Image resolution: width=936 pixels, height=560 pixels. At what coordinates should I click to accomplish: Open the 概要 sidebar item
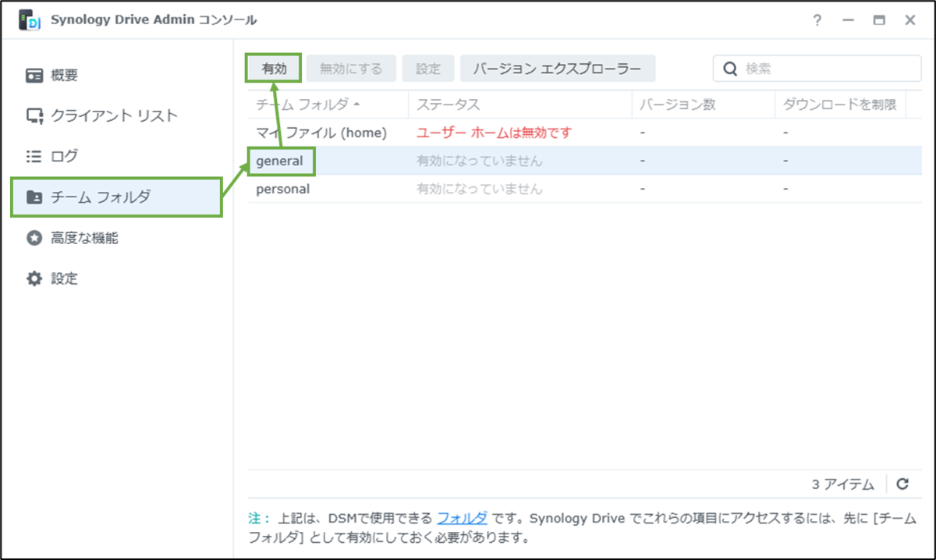117,76
